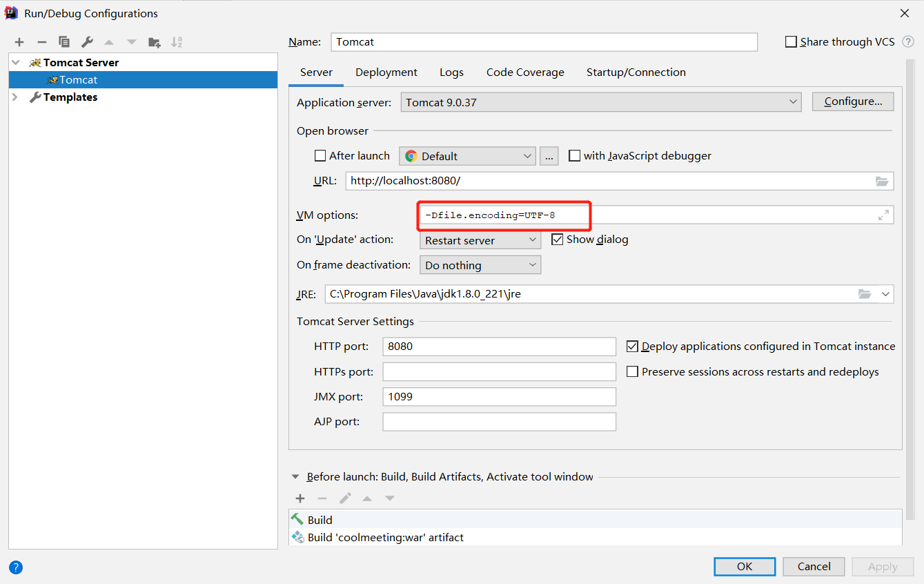Image resolution: width=924 pixels, height=584 pixels.
Task: Open Edit defaults wrench icon
Action: pyautogui.click(x=86, y=42)
